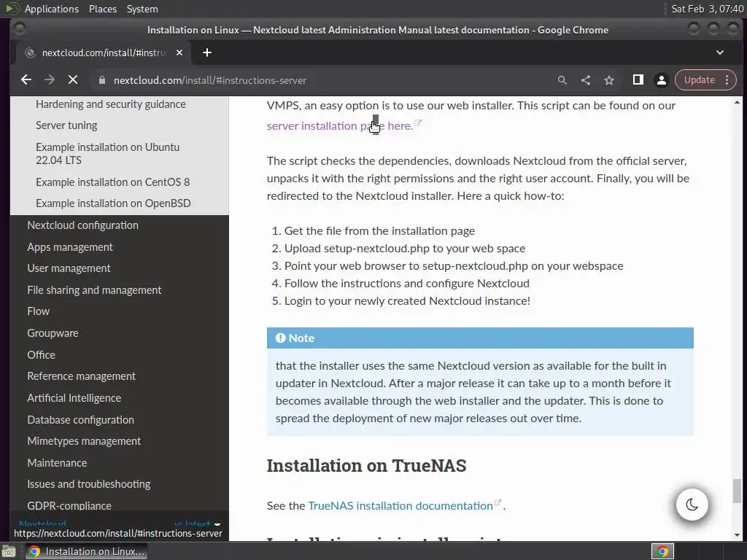This screenshot has width=747, height=560.
Task: Click the Applications menu logo icon
Action: coord(12,9)
